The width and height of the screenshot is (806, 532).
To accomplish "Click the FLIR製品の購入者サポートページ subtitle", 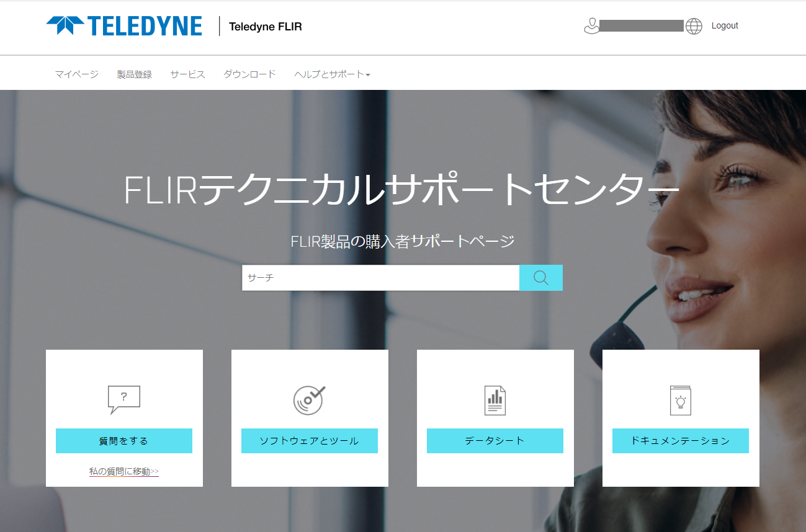I will [403, 241].
